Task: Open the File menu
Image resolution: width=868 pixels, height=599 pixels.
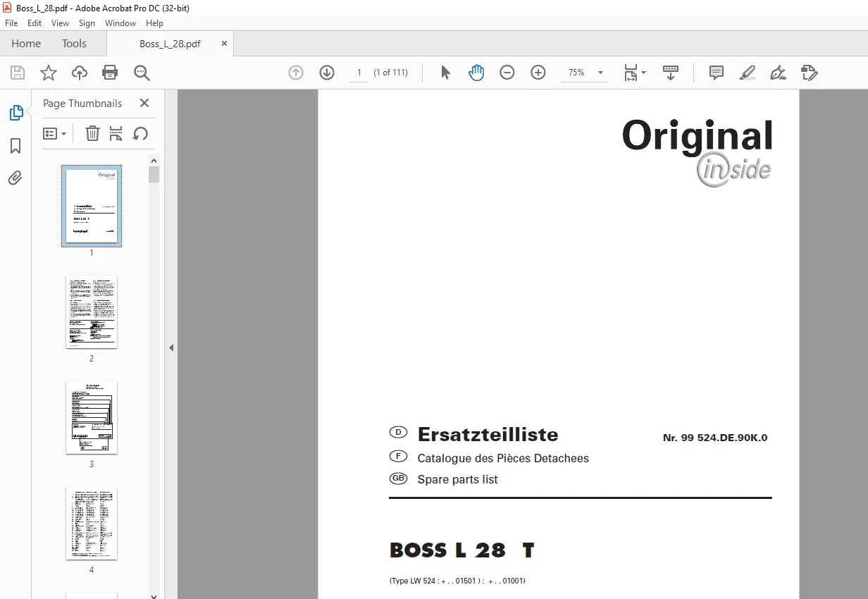Action: pyautogui.click(x=11, y=23)
